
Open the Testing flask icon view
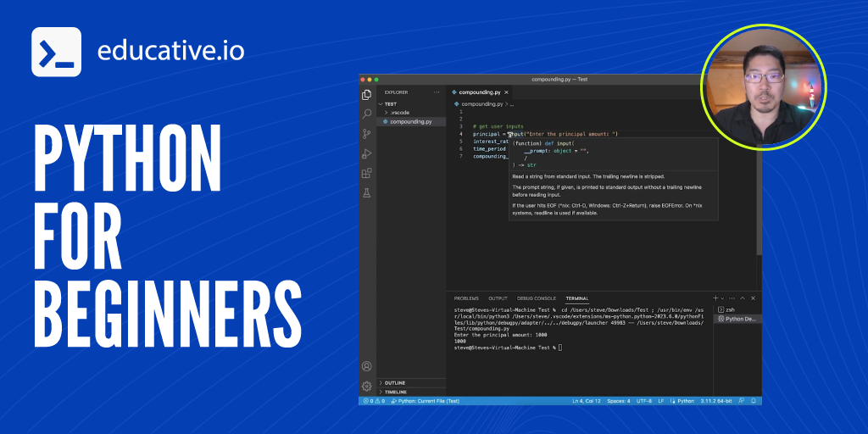coord(367,193)
